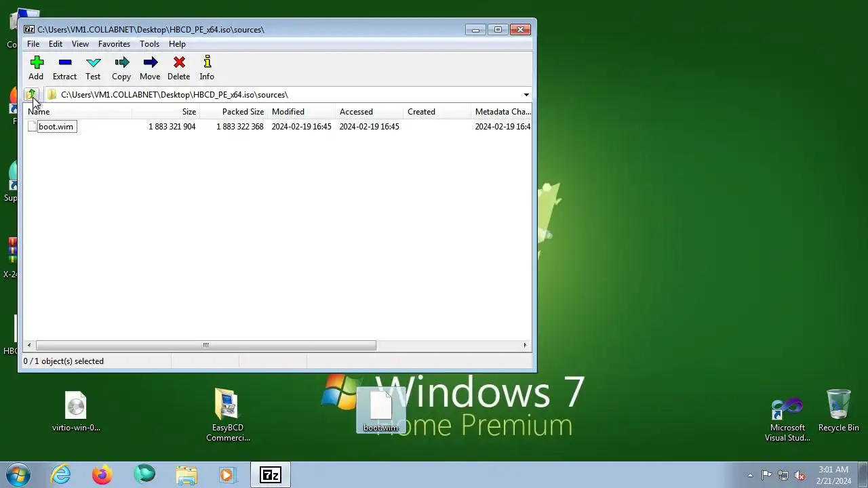Sort by Size column header
Screen dimensions: 868x488
tap(165, 112)
